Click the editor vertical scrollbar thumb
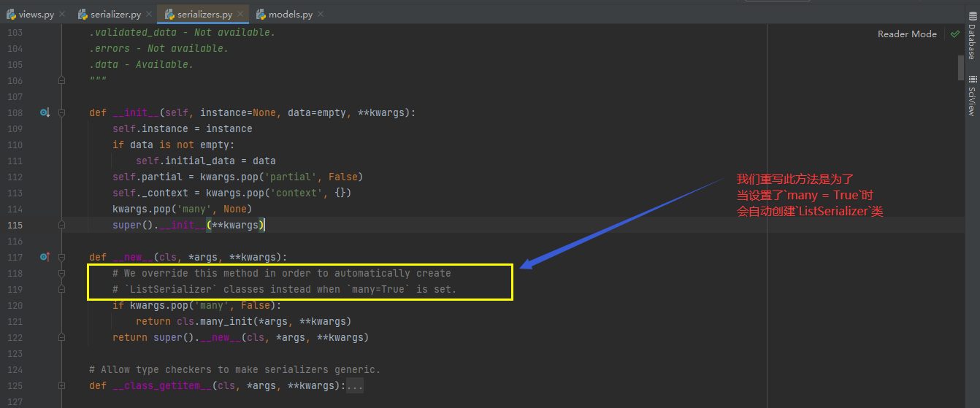This screenshot has height=408, width=980. (961, 68)
